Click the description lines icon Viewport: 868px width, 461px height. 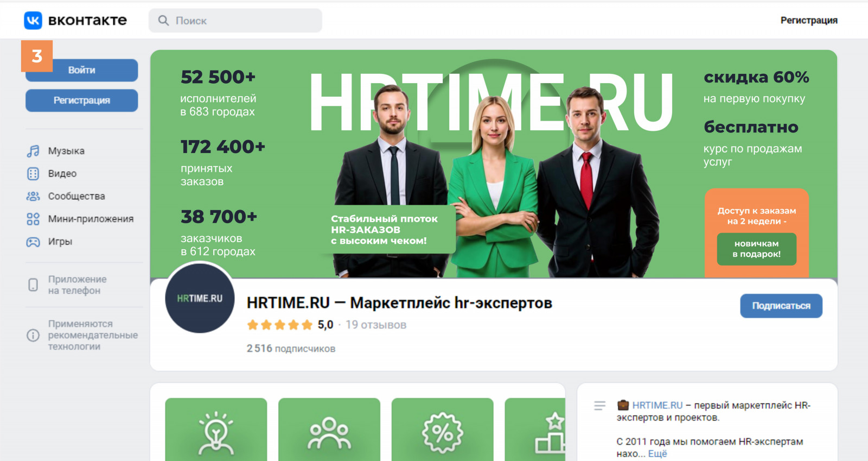[x=599, y=406]
